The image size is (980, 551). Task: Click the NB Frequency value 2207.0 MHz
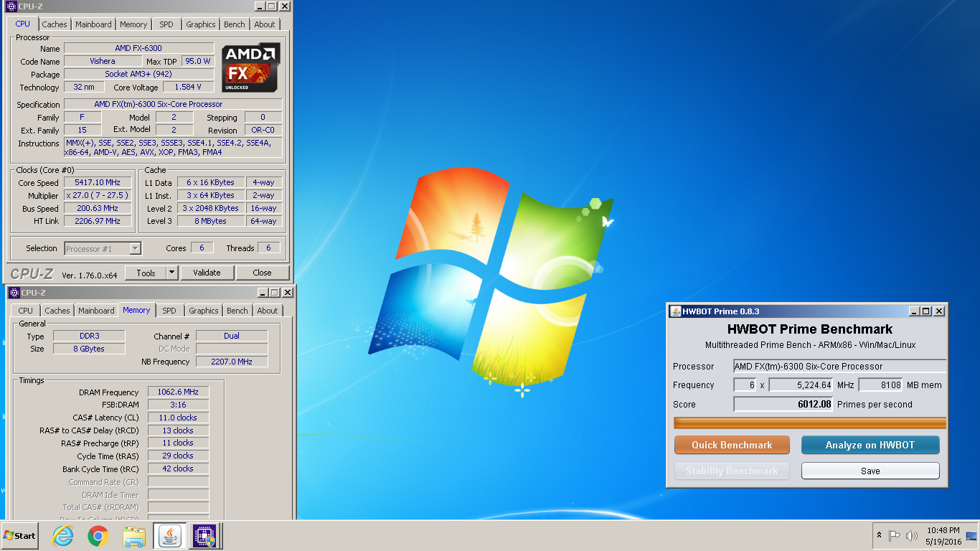232,362
